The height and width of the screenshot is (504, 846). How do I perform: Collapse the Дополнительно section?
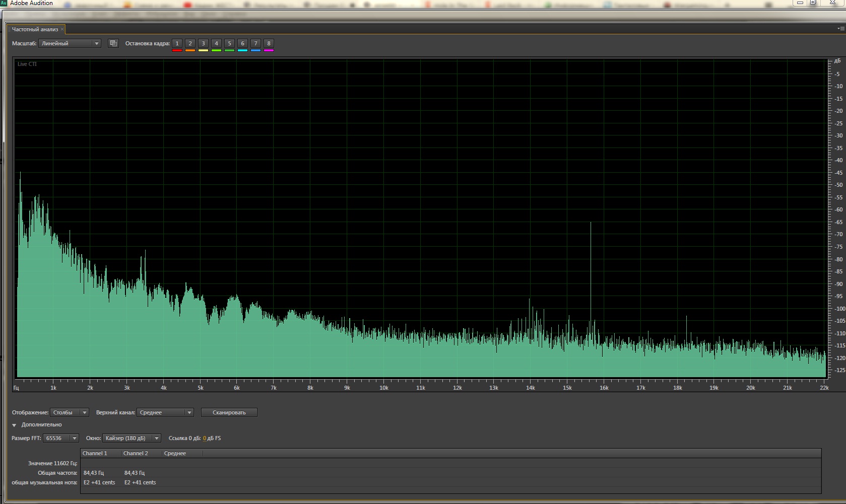tap(14, 425)
